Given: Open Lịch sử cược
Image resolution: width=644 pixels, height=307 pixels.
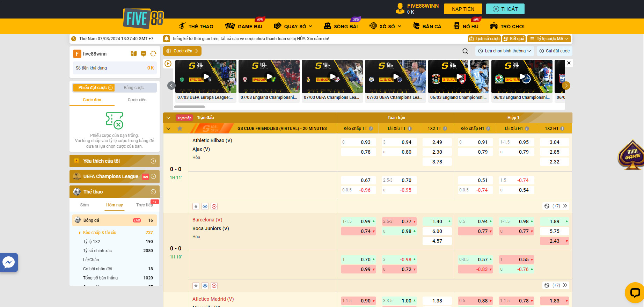Looking at the screenshot, I should (484, 39).
